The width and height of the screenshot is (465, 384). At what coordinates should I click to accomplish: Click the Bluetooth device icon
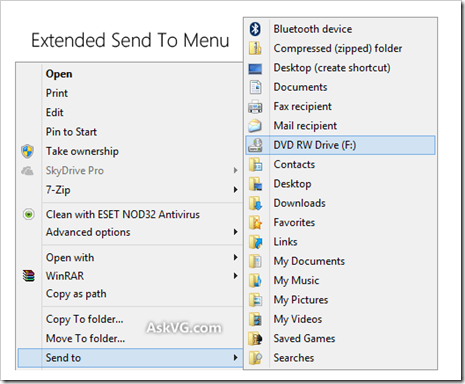(255, 29)
